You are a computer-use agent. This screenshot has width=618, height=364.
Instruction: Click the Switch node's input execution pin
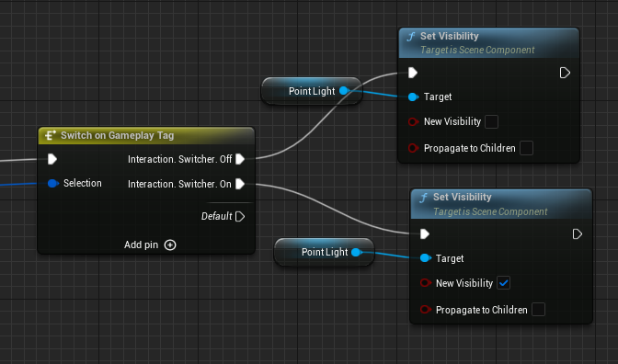(52, 159)
